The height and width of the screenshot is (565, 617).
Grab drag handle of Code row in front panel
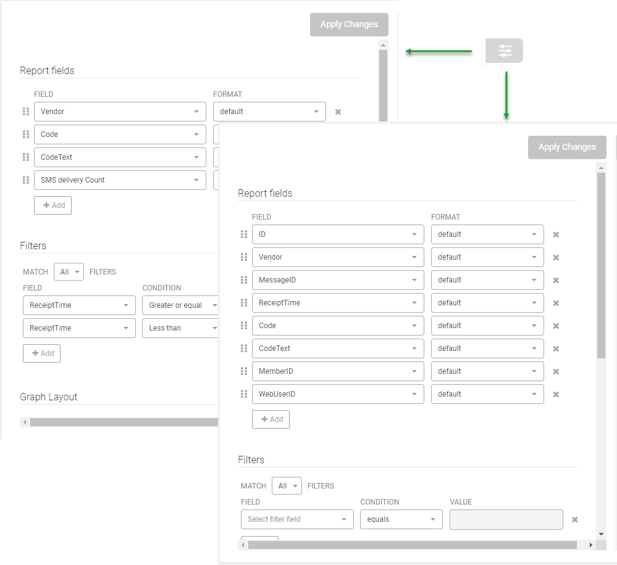point(244,325)
